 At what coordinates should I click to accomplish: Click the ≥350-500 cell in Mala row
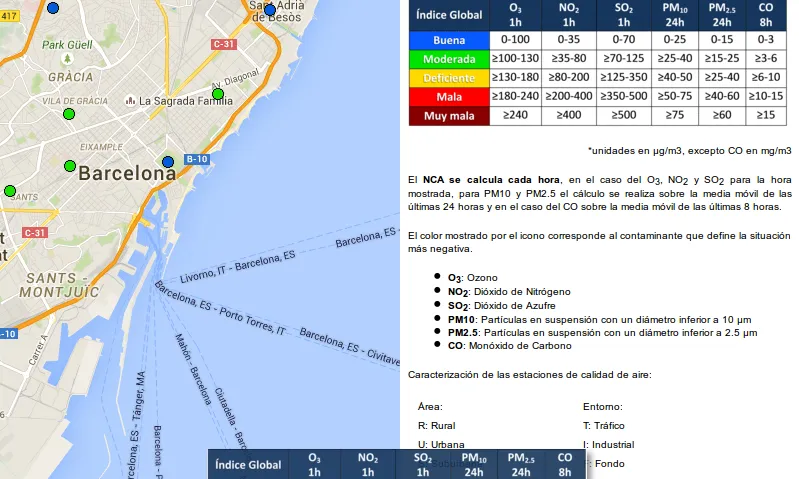[624, 96]
